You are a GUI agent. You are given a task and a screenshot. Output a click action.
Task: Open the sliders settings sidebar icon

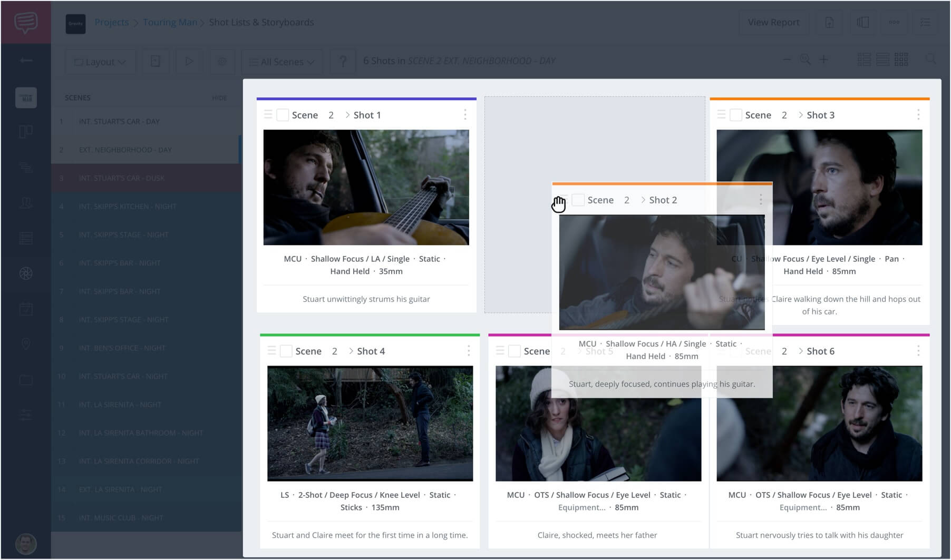pos(26,415)
